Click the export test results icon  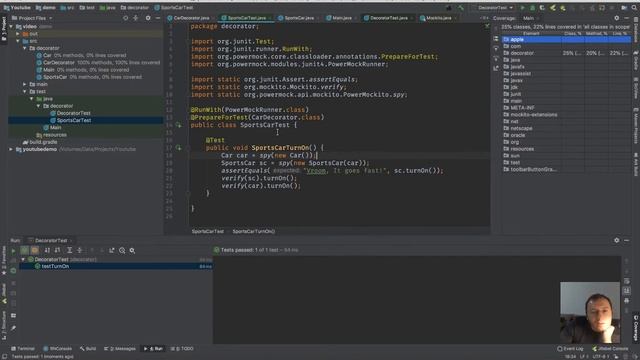click(111, 251)
